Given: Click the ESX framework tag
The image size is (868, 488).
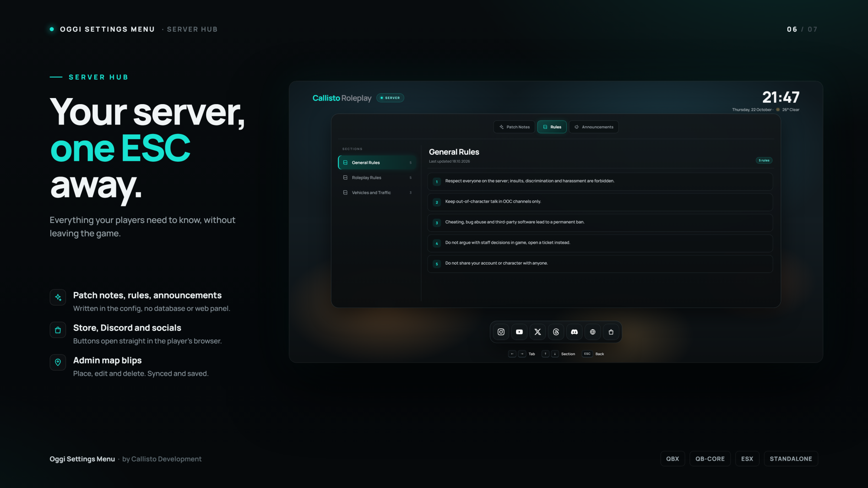Looking at the screenshot, I should (x=747, y=459).
